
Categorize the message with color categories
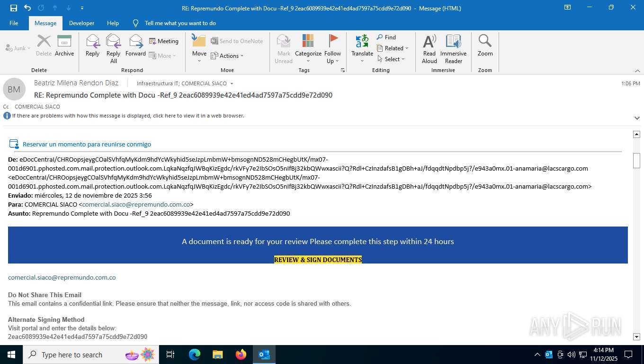(x=308, y=49)
